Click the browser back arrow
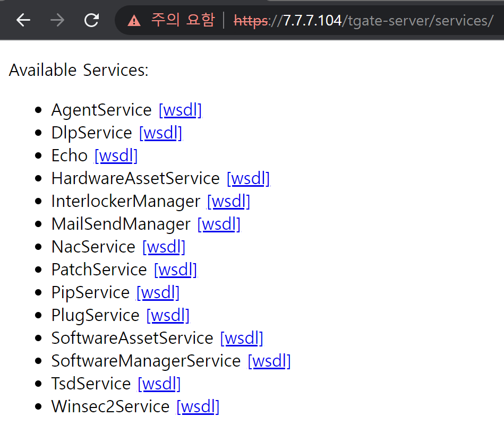Screen dimensions: 504x434 [x=23, y=20]
